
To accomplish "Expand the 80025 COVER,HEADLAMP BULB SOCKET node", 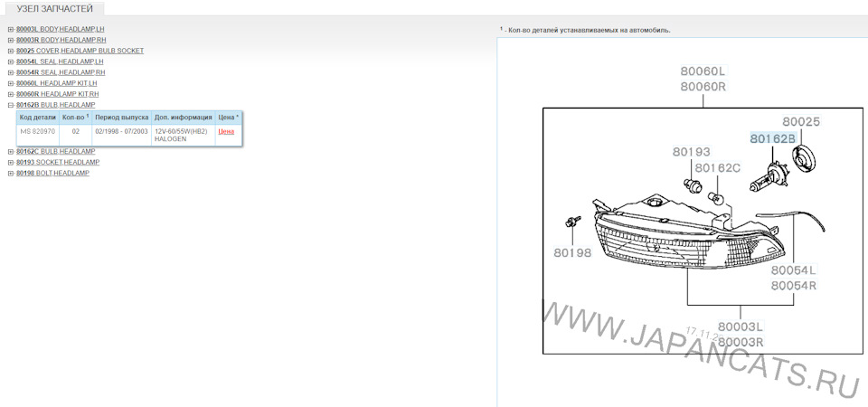I will (x=11, y=51).
